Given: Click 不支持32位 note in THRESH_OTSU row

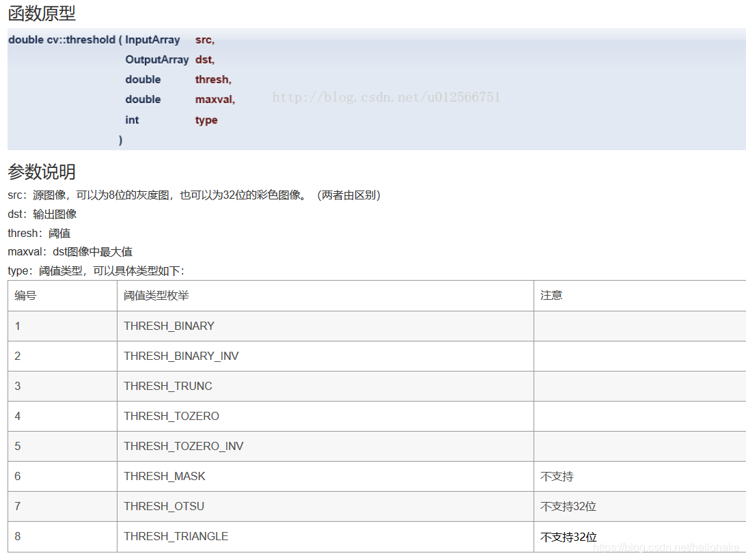Looking at the screenshot, I should pos(568,507).
